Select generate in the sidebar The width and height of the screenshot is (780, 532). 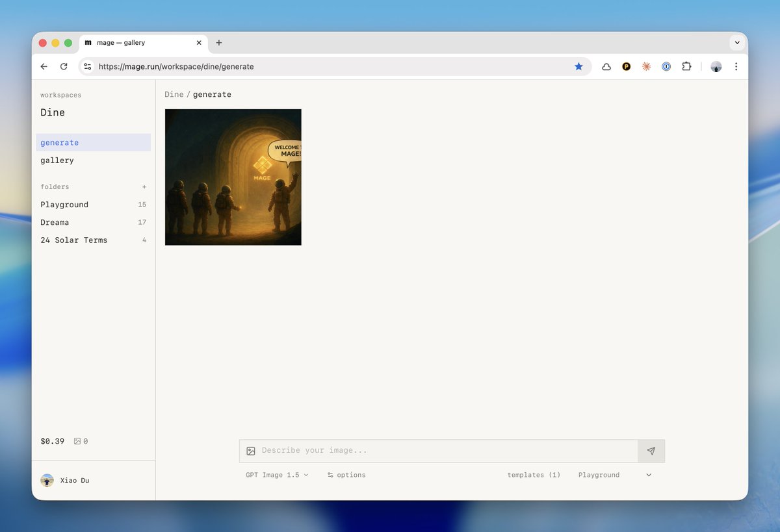coord(94,142)
